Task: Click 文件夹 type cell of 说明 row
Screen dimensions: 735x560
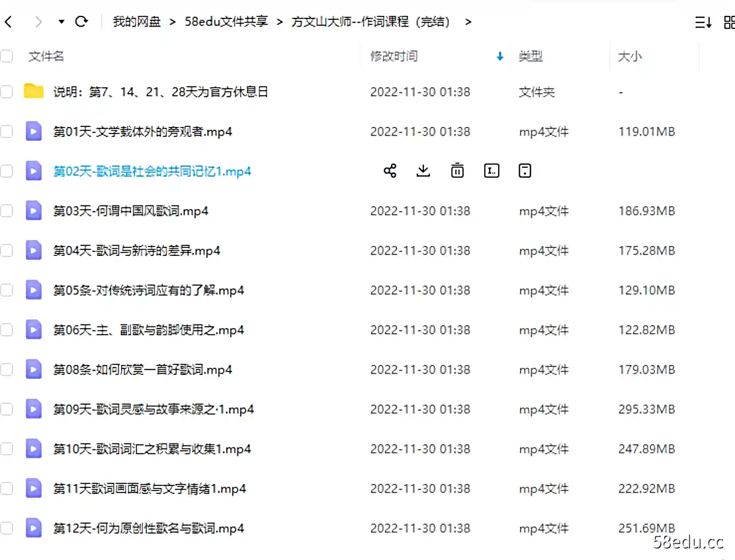Action: pos(537,92)
